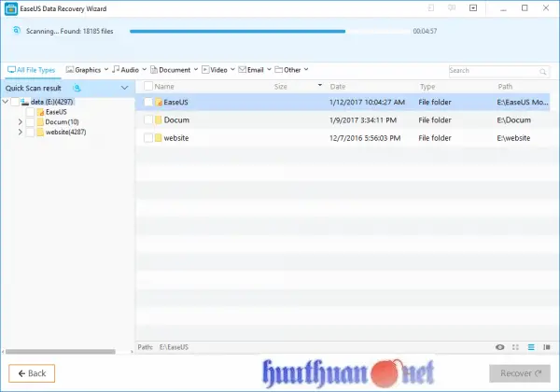The height and width of the screenshot is (392, 560).
Task: Click website folder icon in the file list
Action: click(x=159, y=138)
